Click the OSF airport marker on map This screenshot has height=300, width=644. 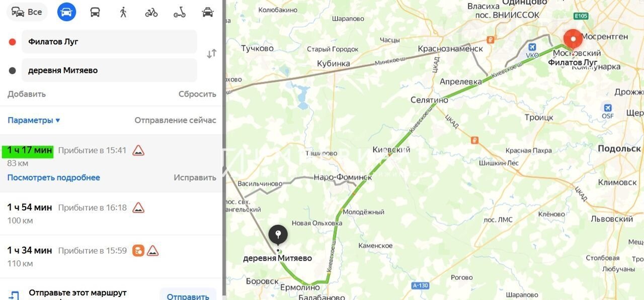608,108
